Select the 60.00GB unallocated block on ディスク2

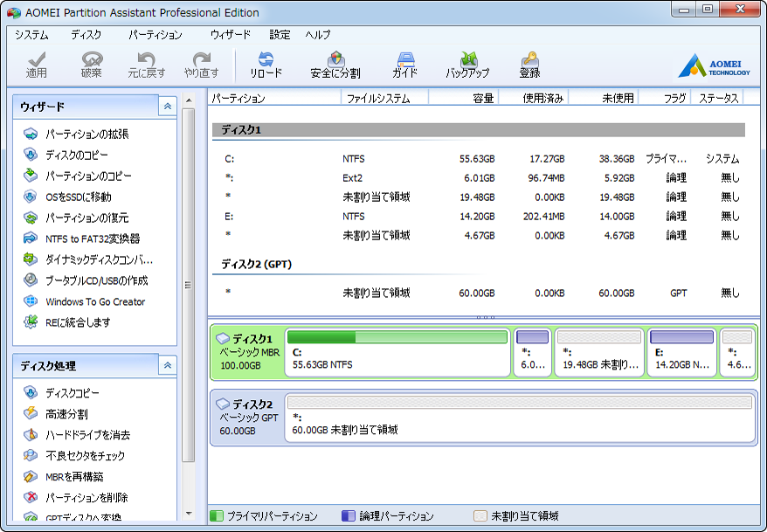pos(520,417)
